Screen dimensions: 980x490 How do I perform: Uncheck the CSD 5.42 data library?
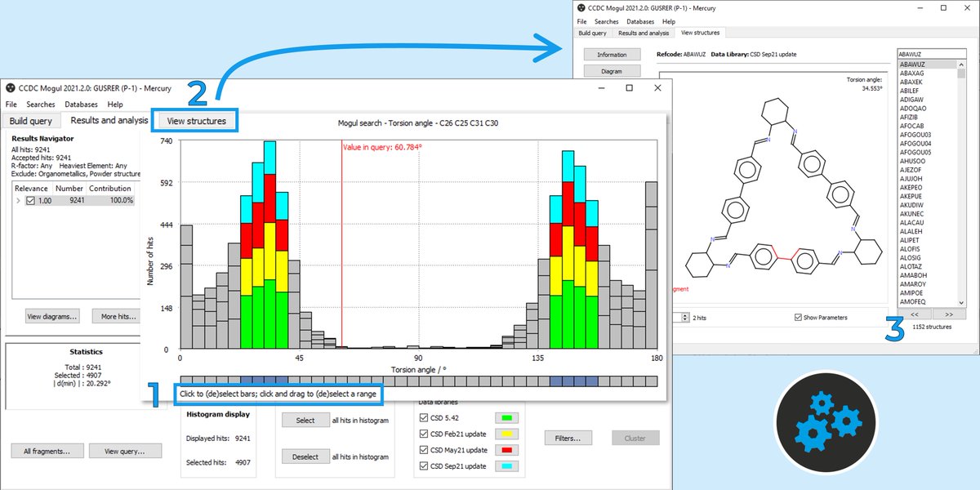pos(423,417)
